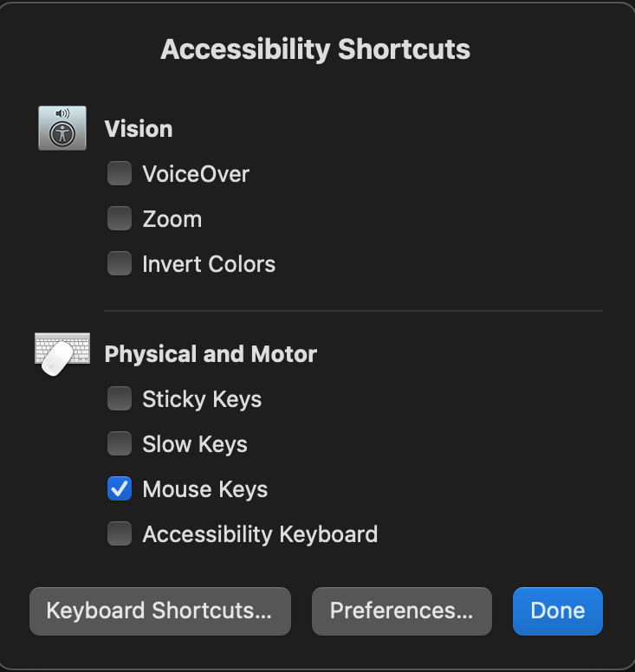Toggle the Accessibility Keyboard checkbox
This screenshot has height=672, width=635.
120,534
